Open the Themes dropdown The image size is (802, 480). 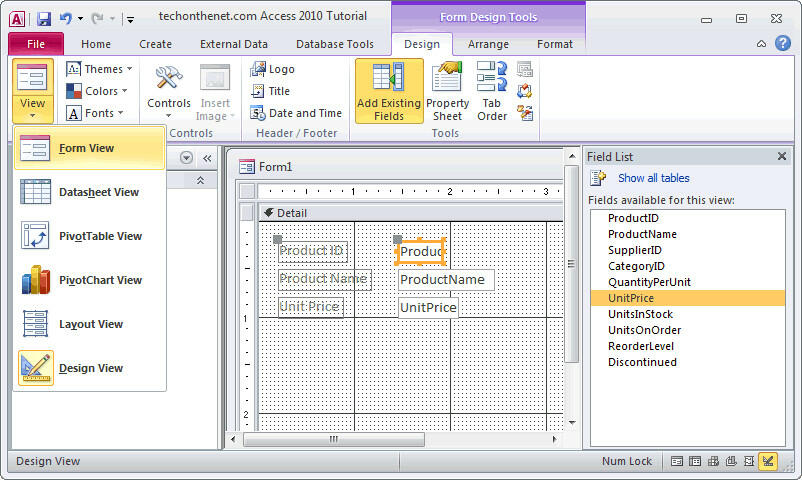(99, 69)
